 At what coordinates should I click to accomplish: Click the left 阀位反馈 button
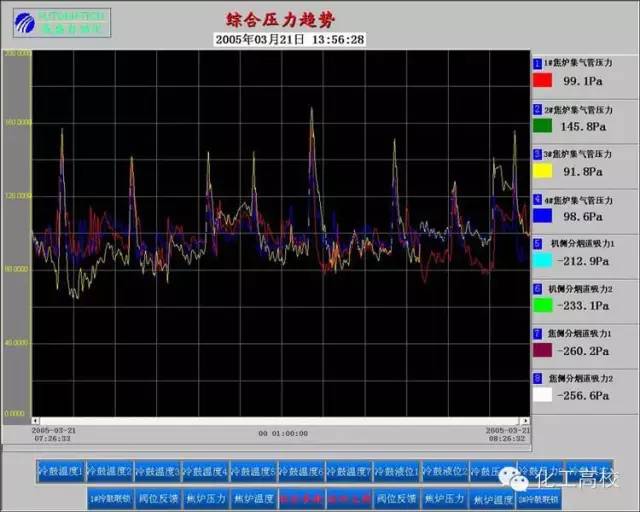[x=158, y=499]
